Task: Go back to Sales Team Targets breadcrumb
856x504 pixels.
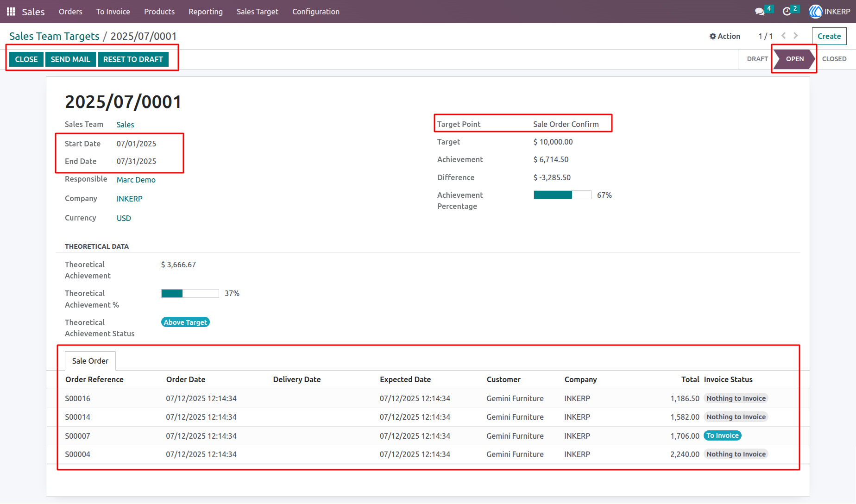Action: tap(54, 36)
